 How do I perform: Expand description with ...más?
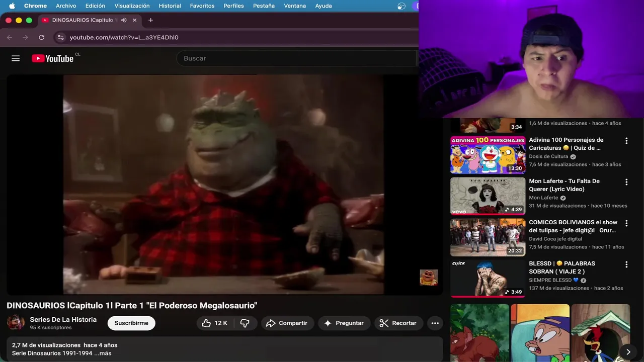pos(103,353)
